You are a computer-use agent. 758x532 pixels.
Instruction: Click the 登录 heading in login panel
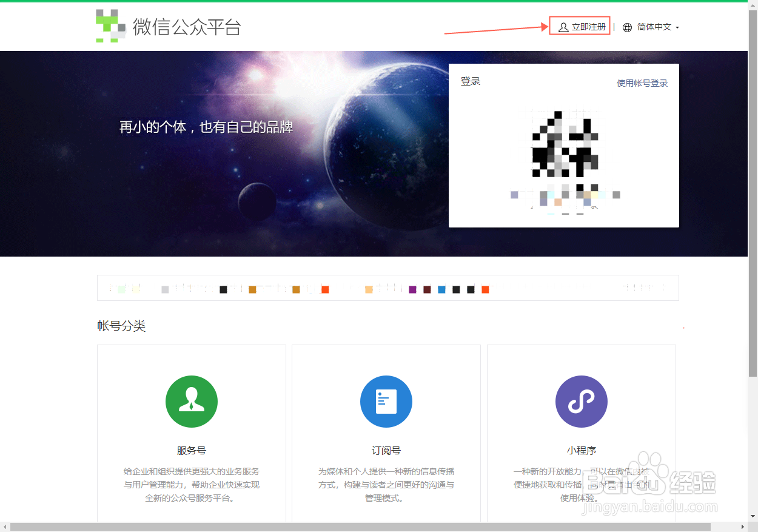(471, 81)
